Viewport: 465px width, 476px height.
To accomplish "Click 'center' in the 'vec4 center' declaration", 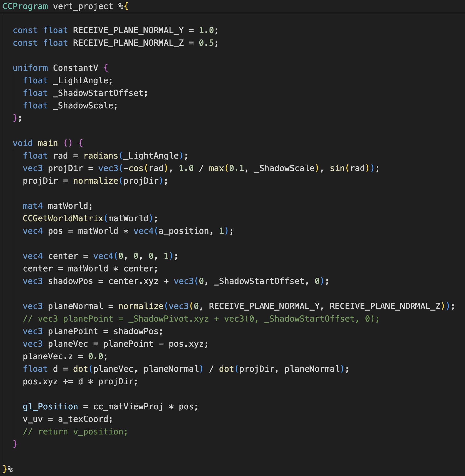I will click(x=63, y=256).
